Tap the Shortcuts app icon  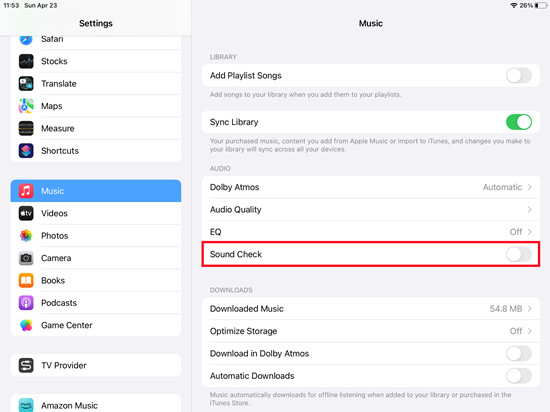(x=26, y=151)
